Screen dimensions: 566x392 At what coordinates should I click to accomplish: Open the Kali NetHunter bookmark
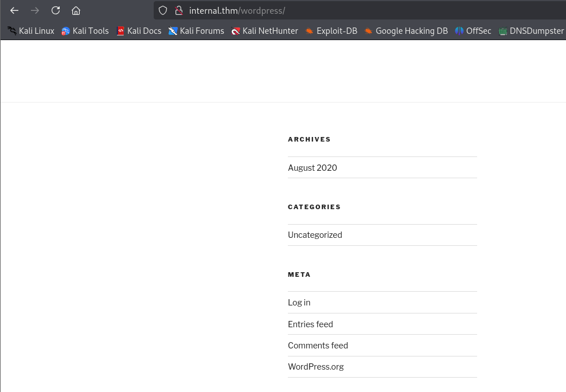pyautogui.click(x=264, y=31)
